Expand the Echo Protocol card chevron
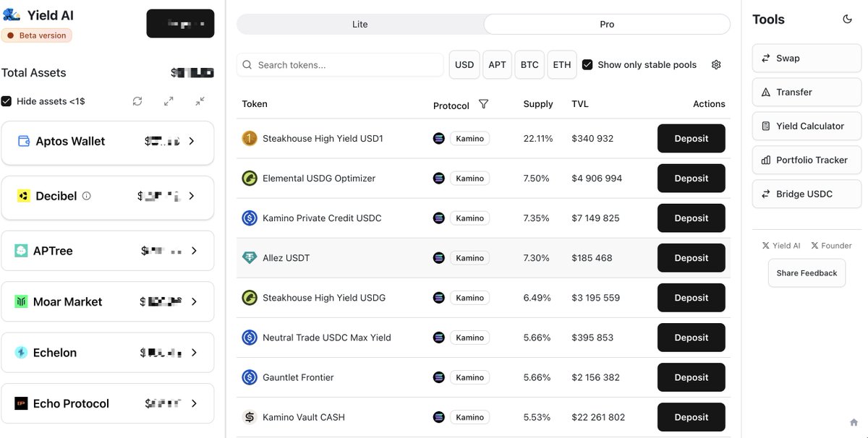 [194, 403]
